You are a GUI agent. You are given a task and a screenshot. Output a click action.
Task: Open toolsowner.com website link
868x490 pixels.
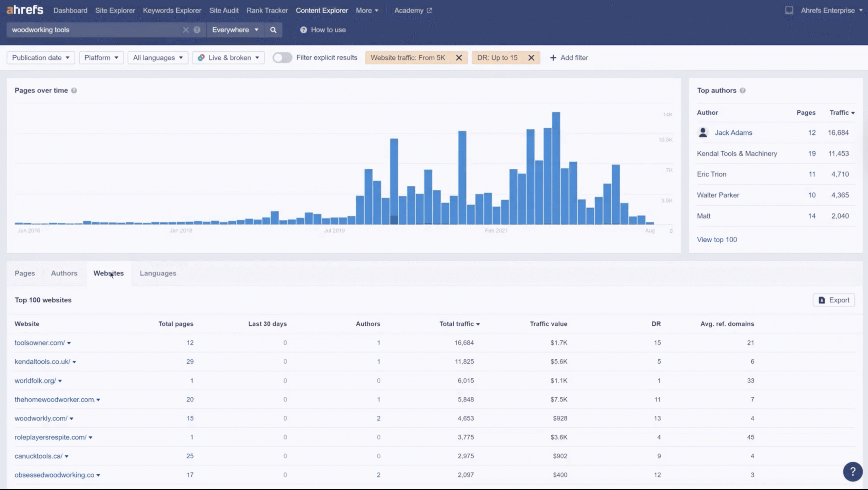pos(40,343)
